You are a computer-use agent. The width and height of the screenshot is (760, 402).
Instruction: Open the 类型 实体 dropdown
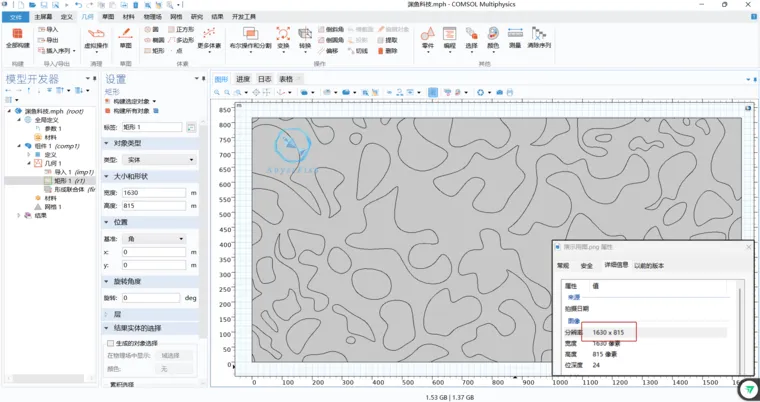pyautogui.click(x=159, y=160)
